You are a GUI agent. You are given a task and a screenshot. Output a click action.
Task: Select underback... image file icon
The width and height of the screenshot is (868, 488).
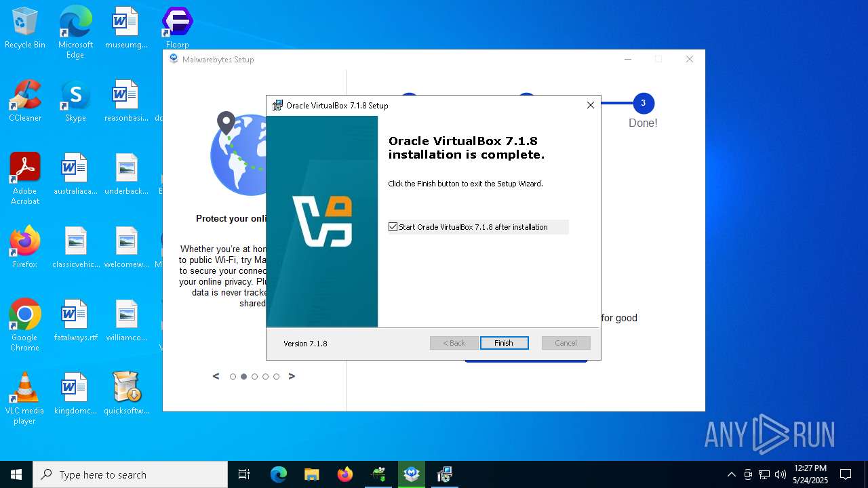point(126,174)
